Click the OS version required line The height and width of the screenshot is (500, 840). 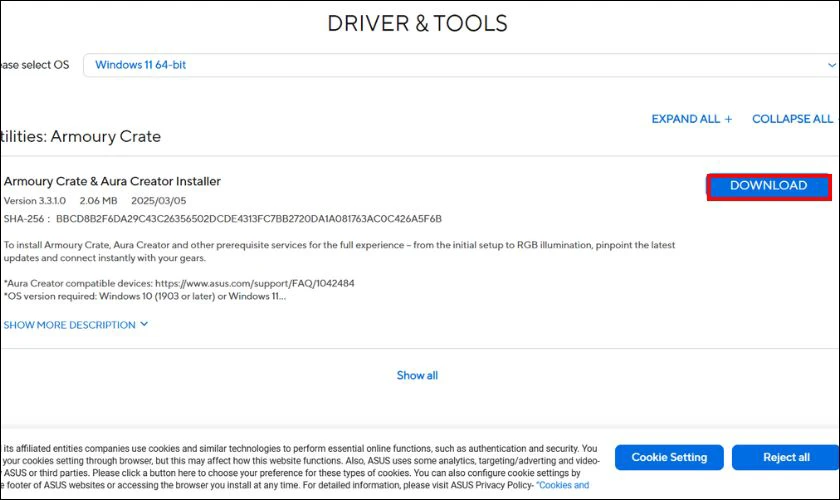(x=145, y=296)
